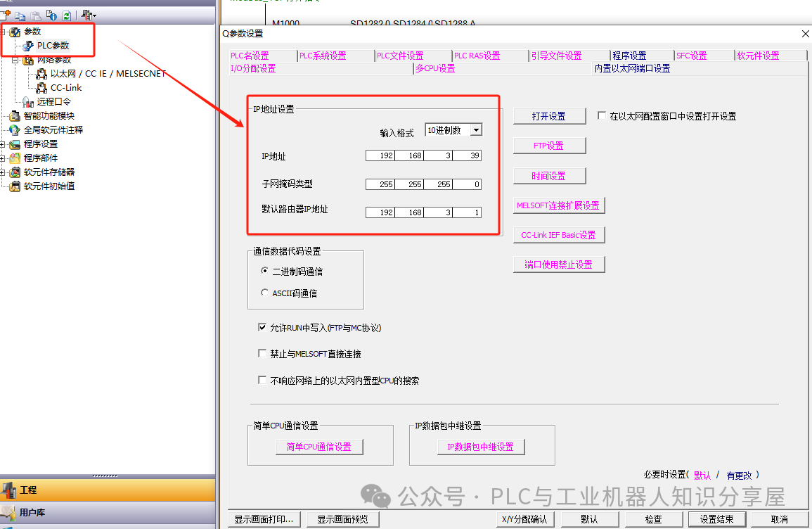
Task: Select ASCII码通信 radio button
Action: click(264, 293)
